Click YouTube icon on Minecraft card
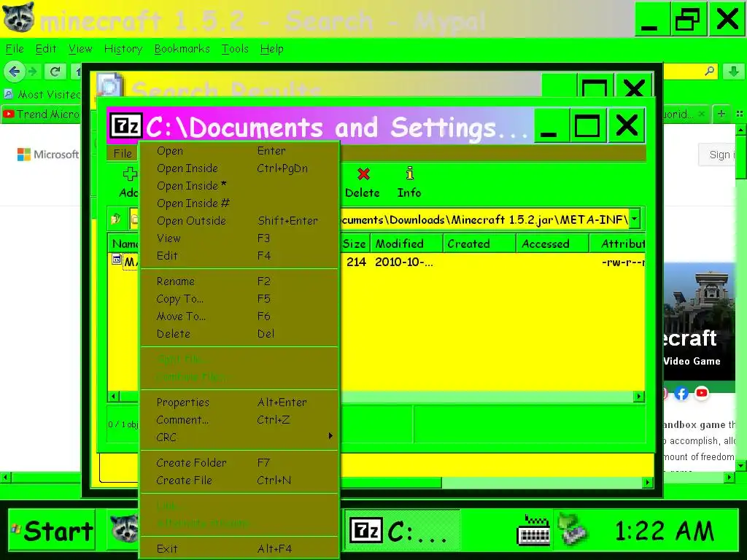This screenshot has width=747, height=560. [x=702, y=393]
